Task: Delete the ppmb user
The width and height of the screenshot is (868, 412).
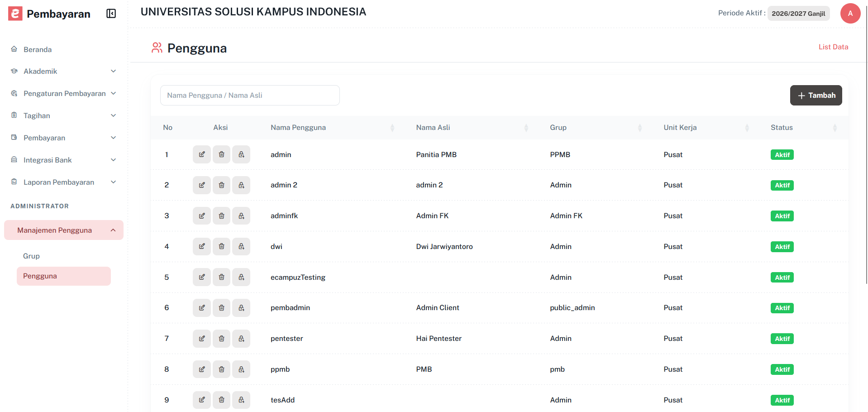Action: tap(222, 369)
